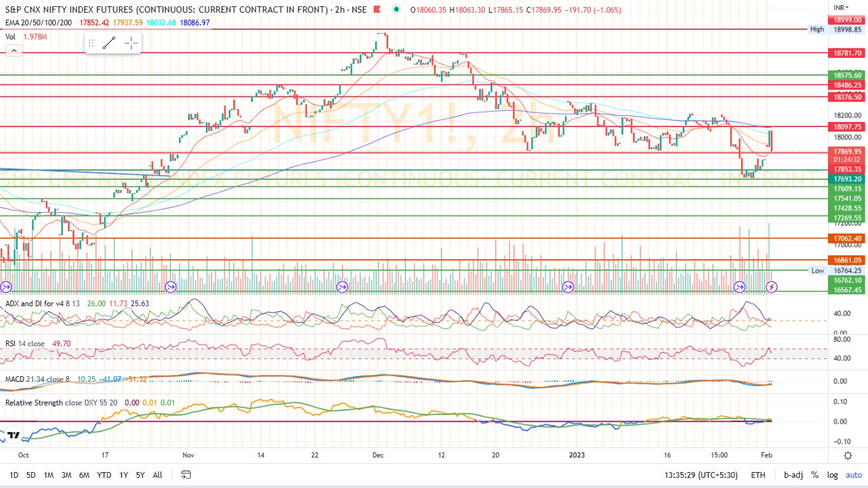Click the 18097.75 price label
The image size is (868, 488).
tap(848, 127)
